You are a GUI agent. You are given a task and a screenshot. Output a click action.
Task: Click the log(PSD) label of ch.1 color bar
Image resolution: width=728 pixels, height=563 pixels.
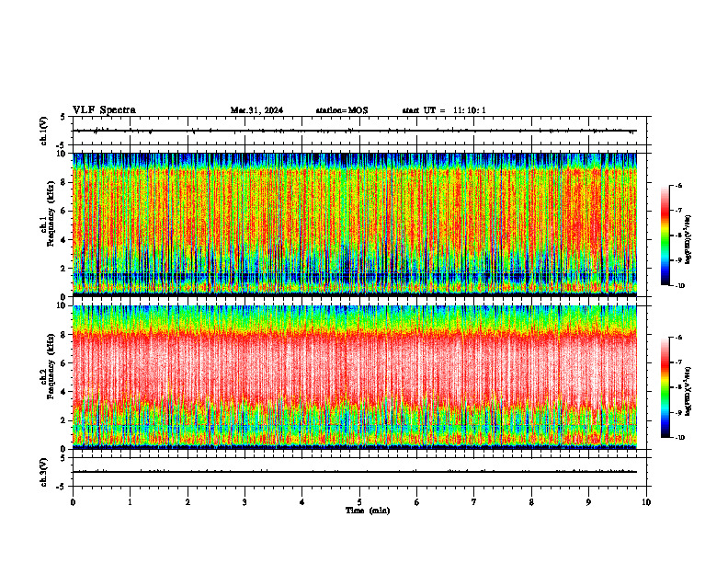coord(688,239)
